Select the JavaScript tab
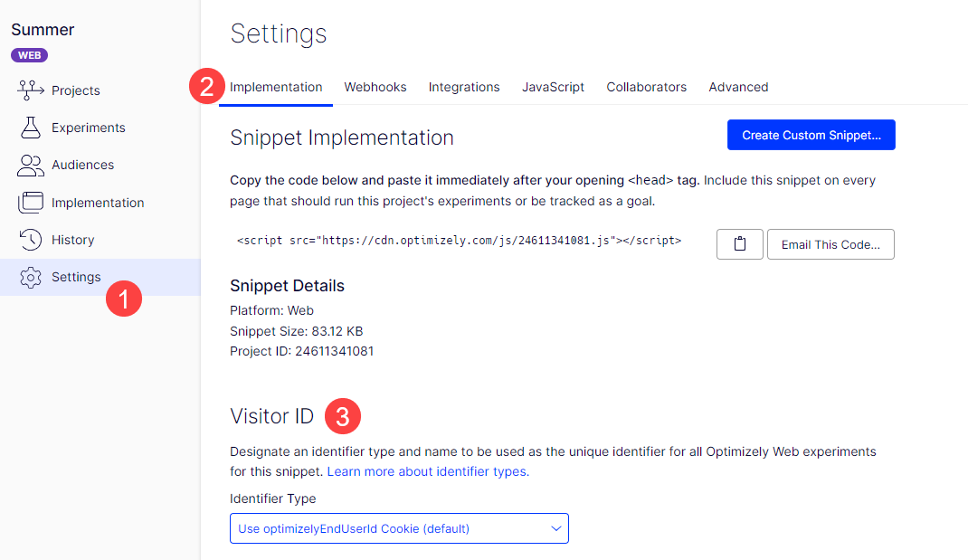This screenshot has height=560, width=968. pos(553,87)
